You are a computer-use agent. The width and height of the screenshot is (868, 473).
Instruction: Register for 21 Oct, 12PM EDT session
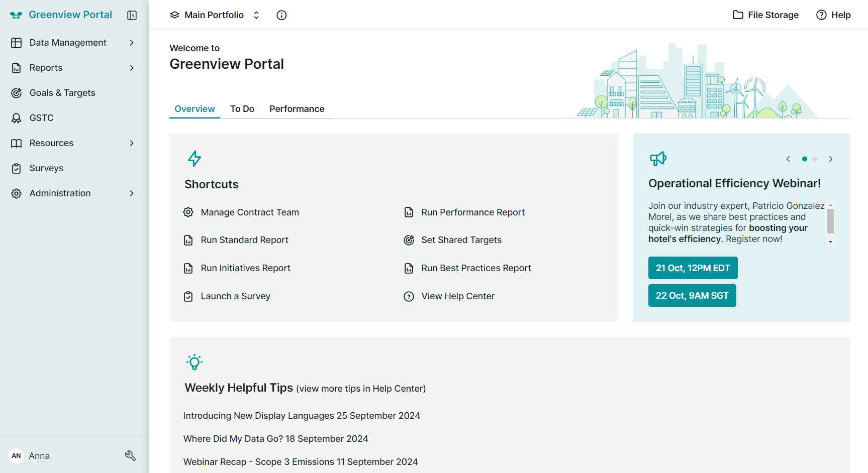point(693,268)
